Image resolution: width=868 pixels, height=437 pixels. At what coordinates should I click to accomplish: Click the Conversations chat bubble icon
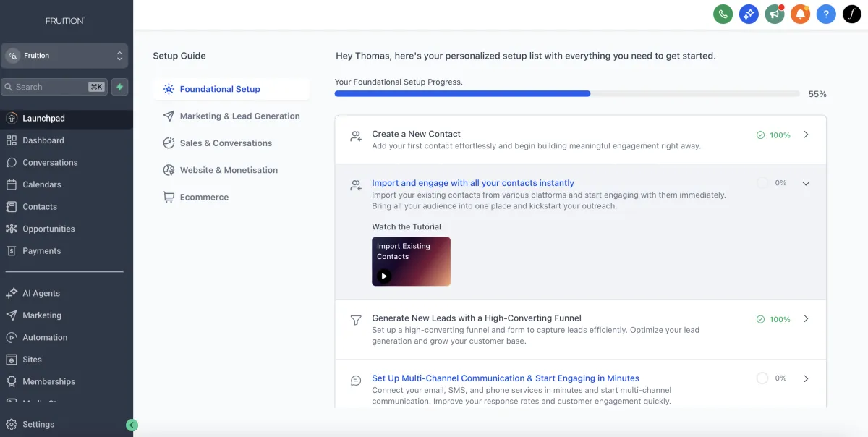(x=12, y=162)
